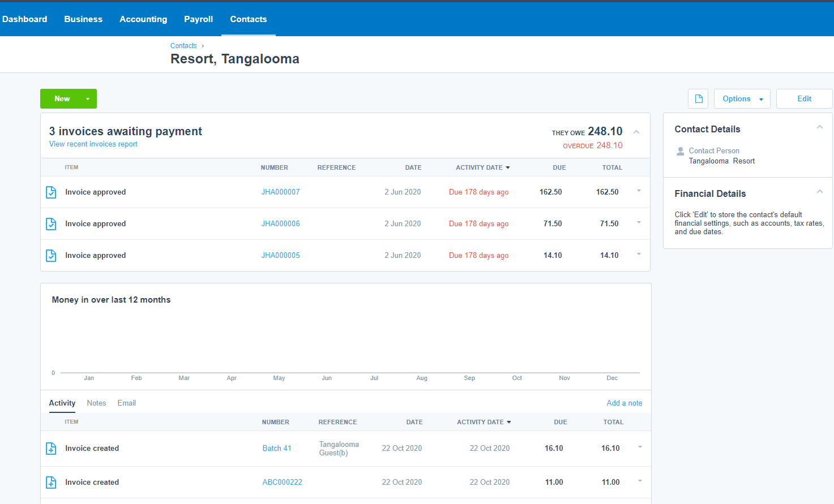Open the Contacts menu
The width and height of the screenshot is (834, 504).
pos(248,19)
